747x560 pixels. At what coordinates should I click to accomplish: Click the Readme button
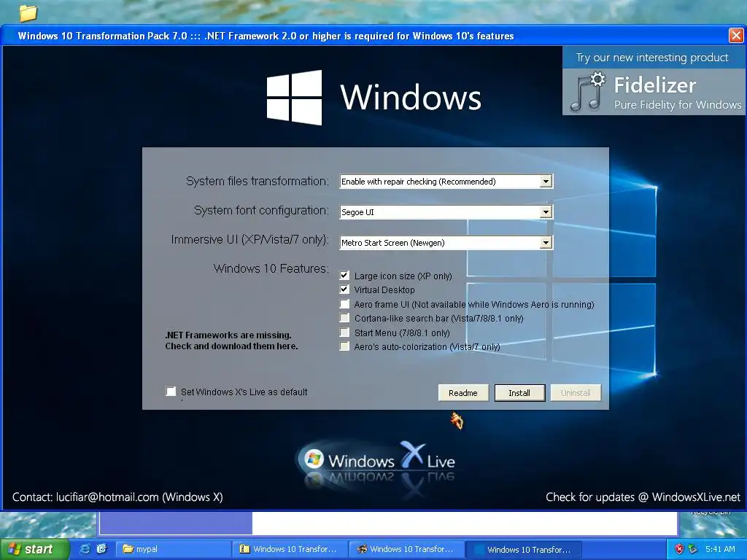tap(463, 393)
